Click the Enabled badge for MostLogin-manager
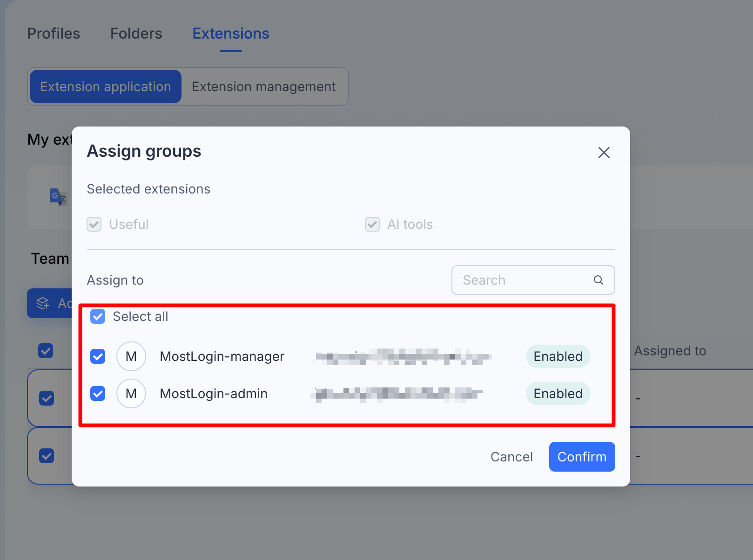Image resolution: width=753 pixels, height=560 pixels. tap(558, 356)
